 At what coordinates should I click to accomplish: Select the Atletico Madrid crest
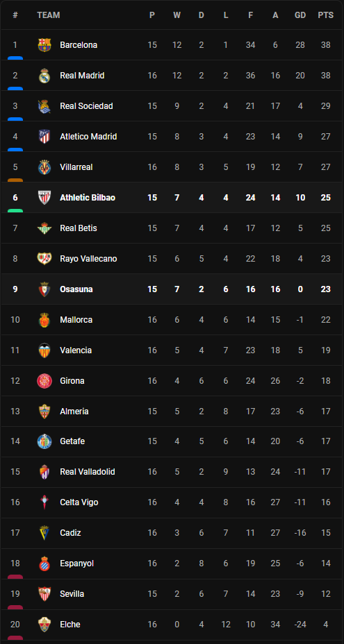click(x=44, y=136)
